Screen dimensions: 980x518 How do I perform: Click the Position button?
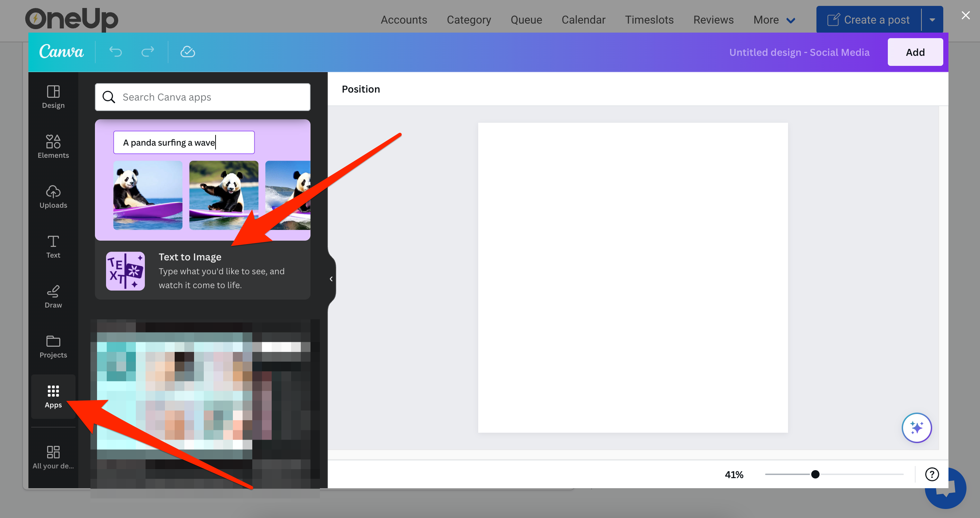coord(361,89)
